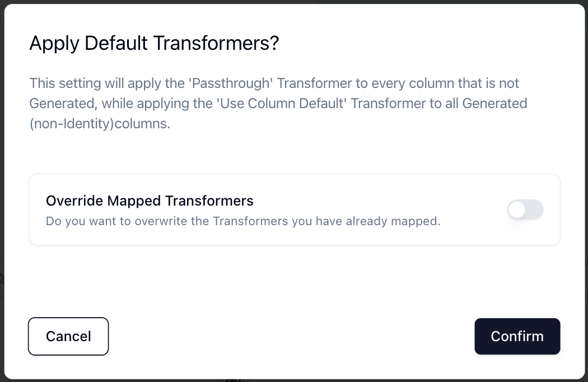Hit the dark Confirm button

517,336
